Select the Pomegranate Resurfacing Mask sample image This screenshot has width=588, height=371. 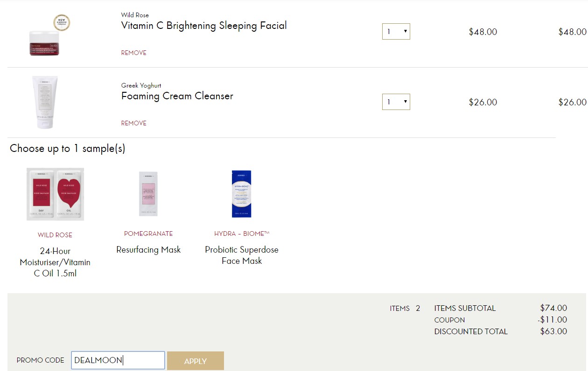(148, 194)
